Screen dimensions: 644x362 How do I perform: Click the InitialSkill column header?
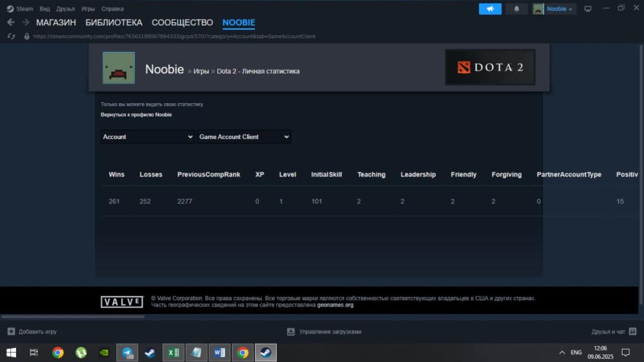click(327, 174)
